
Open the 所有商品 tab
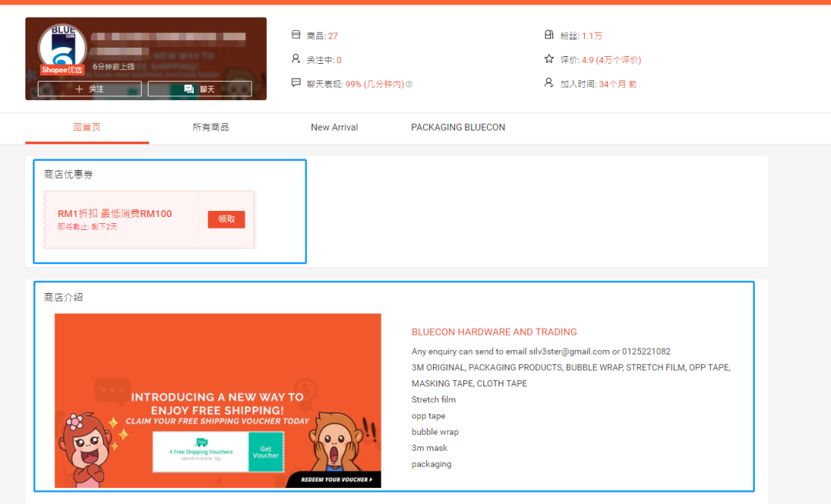coord(210,127)
